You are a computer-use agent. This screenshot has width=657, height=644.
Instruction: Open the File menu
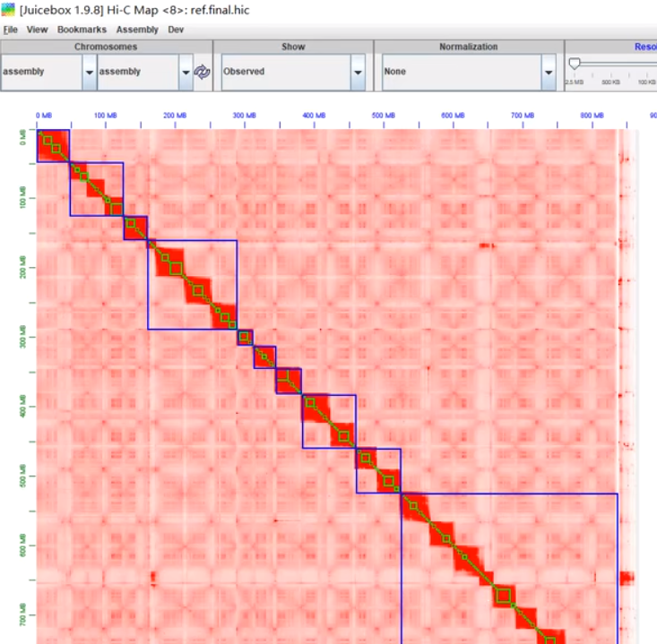click(x=11, y=30)
